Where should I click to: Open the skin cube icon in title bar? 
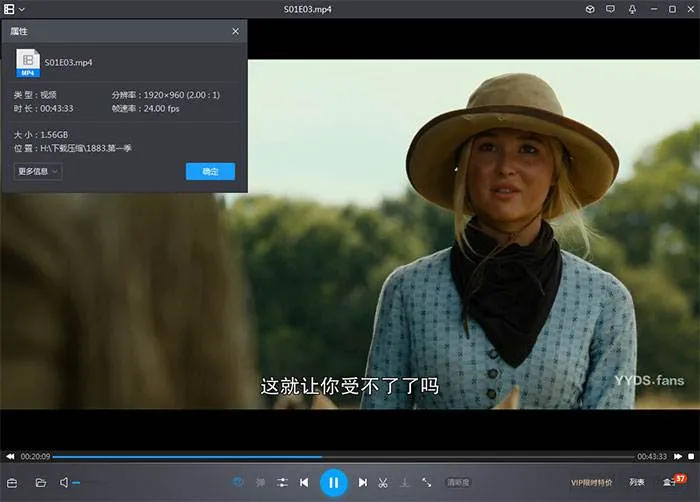[590, 9]
